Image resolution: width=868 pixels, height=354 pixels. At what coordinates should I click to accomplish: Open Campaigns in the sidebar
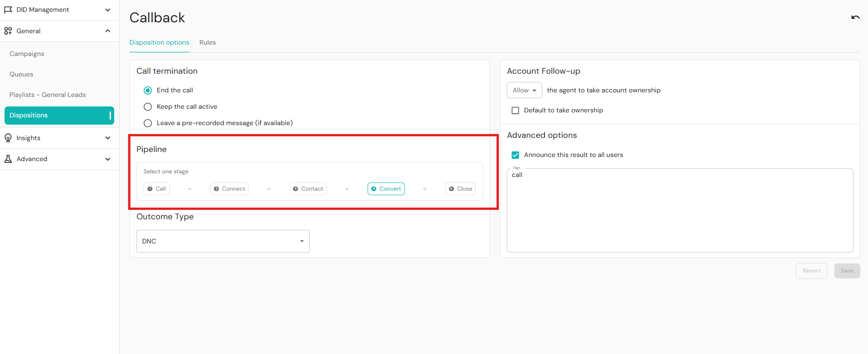pyautogui.click(x=27, y=54)
